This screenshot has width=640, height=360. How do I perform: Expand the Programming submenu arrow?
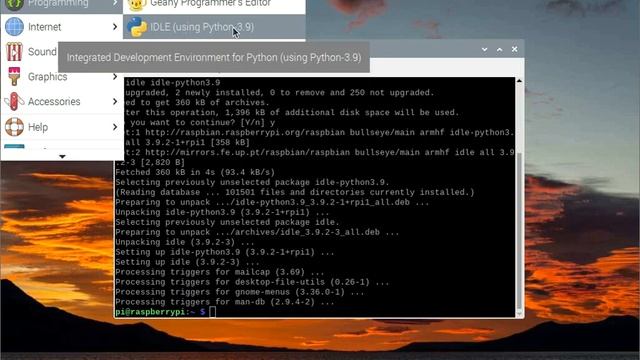pos(115,3)
